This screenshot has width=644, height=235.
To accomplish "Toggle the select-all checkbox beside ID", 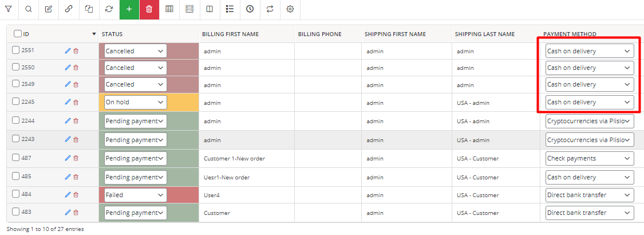I will pos(18,34).
